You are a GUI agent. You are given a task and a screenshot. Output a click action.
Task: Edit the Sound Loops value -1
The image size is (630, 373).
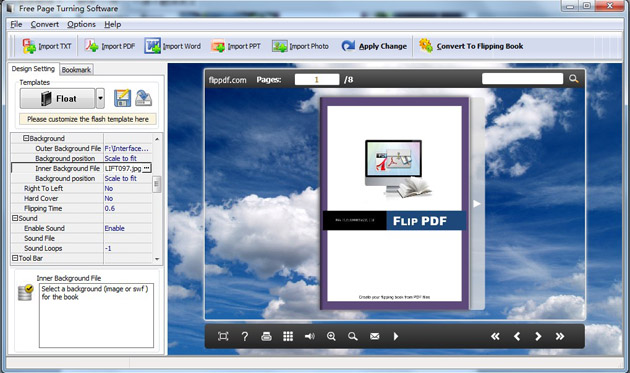click(127, 248)
